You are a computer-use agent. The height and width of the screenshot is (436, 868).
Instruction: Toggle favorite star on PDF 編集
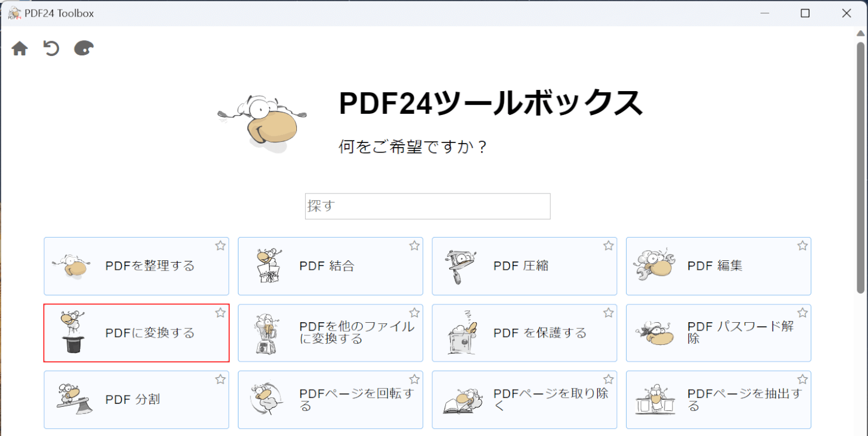tap(802, 245)
